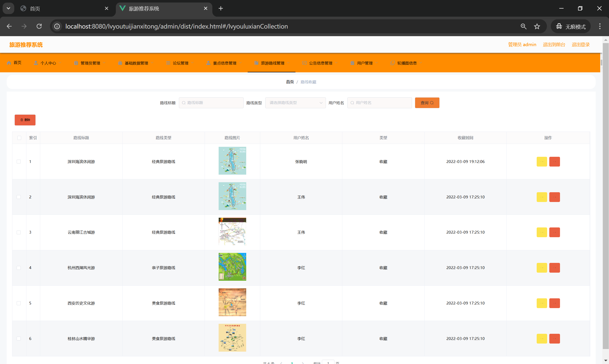Click red delete button for 西安历史文化游
Image resolution: width=609 pixels, height=364 pixels.
(x=554, y=303)
